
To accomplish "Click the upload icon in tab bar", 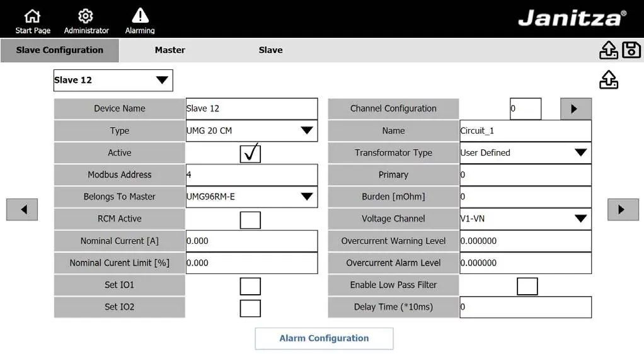I will pyautogui.click(x=608, y=50).
